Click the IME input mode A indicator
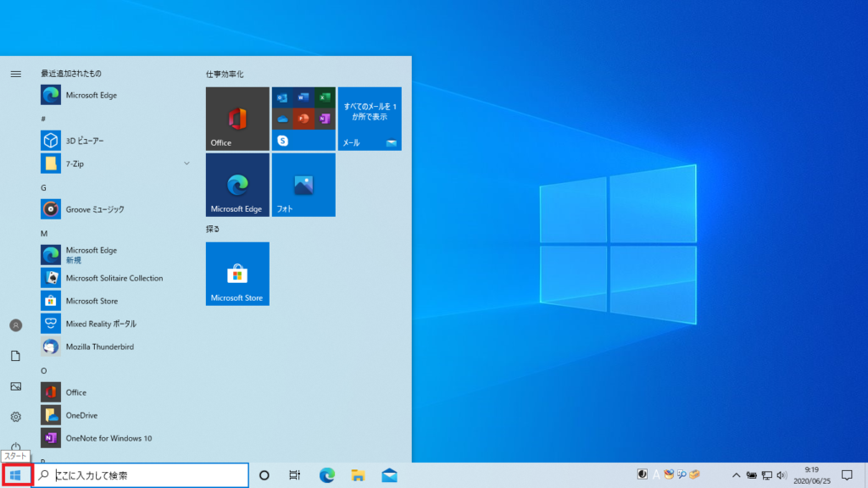The image size is (868, 488). click(656, 474)
